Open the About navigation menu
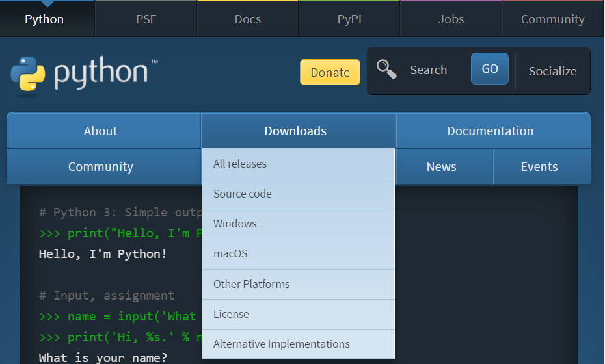 104,131
